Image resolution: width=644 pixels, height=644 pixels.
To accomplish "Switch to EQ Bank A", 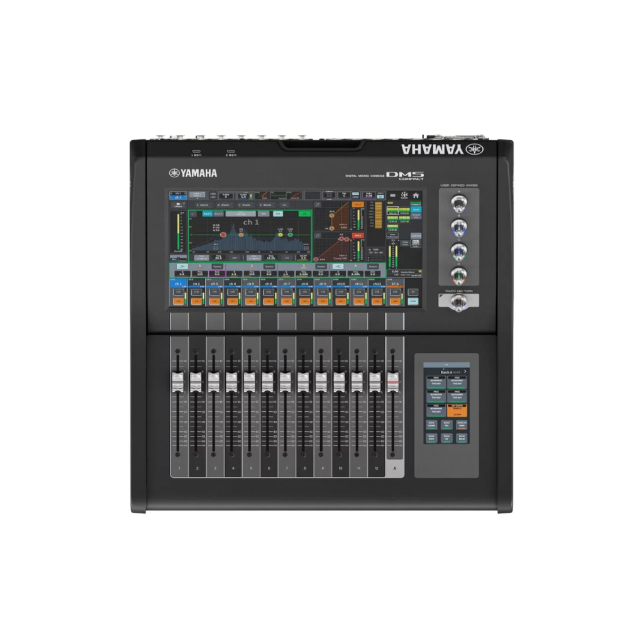I will click(x=208, y=214).
